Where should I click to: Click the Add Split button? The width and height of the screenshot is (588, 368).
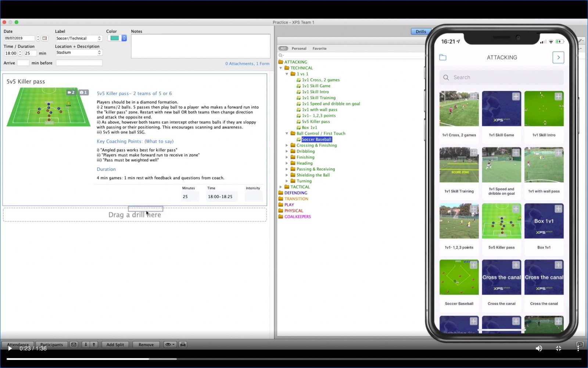click(115, 344)
